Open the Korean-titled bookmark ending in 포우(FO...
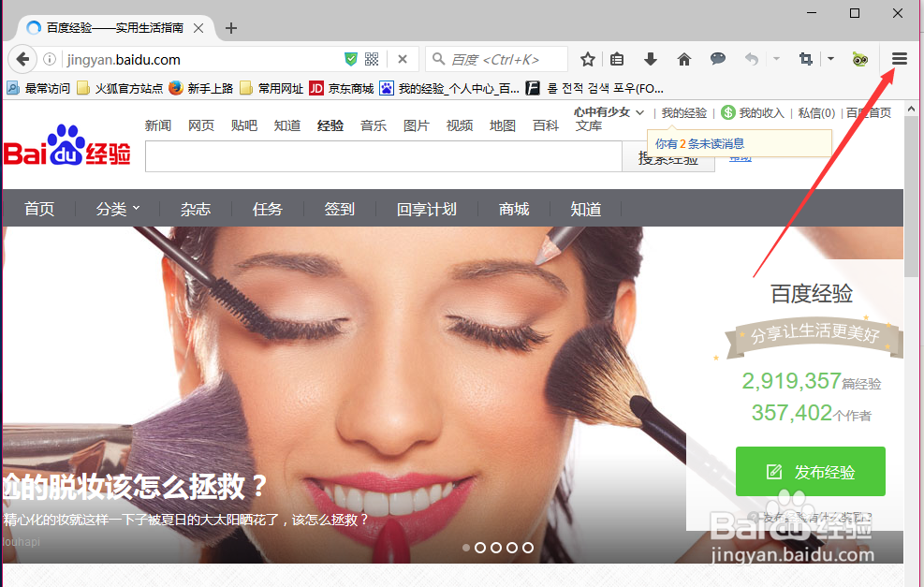The image size is (924, 587). point(594,88)
